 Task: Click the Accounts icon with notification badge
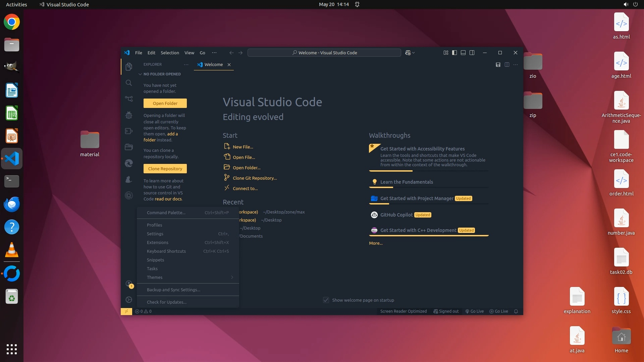tap(129, 284)
